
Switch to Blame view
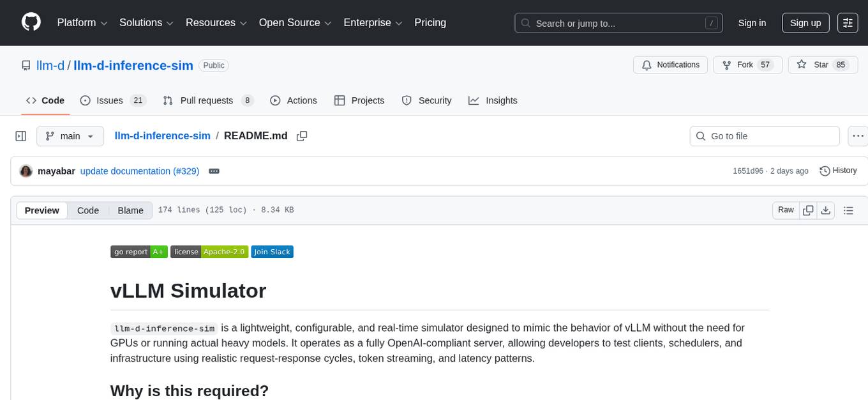(130, 210)
